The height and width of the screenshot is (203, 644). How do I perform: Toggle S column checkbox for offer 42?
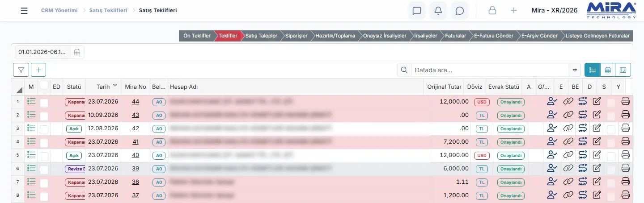[x=611, y=130]
